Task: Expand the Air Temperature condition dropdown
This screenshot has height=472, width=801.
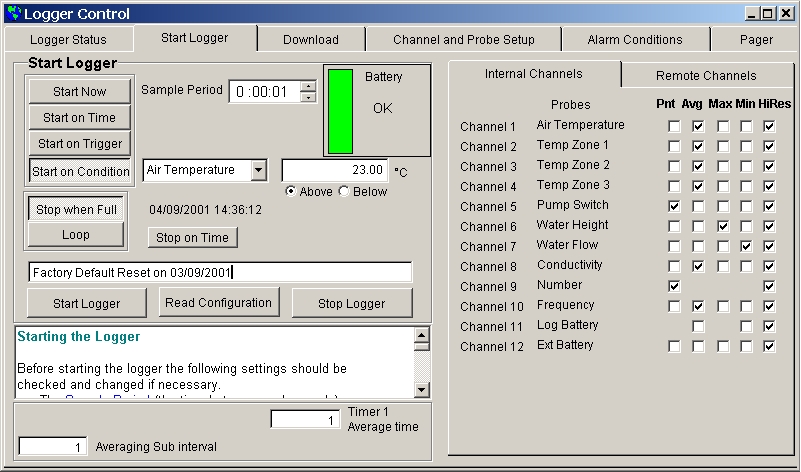Action: pos(258,170)
